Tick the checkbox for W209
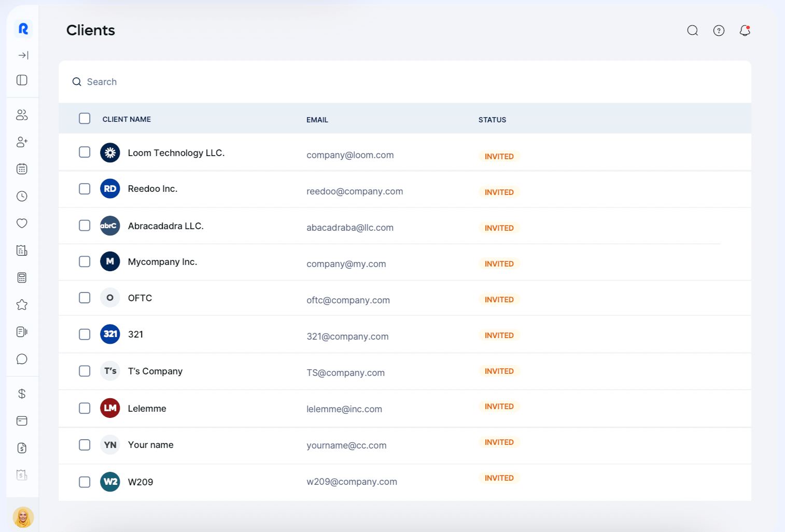Viewport: 785px width, 532px height. 85,482
